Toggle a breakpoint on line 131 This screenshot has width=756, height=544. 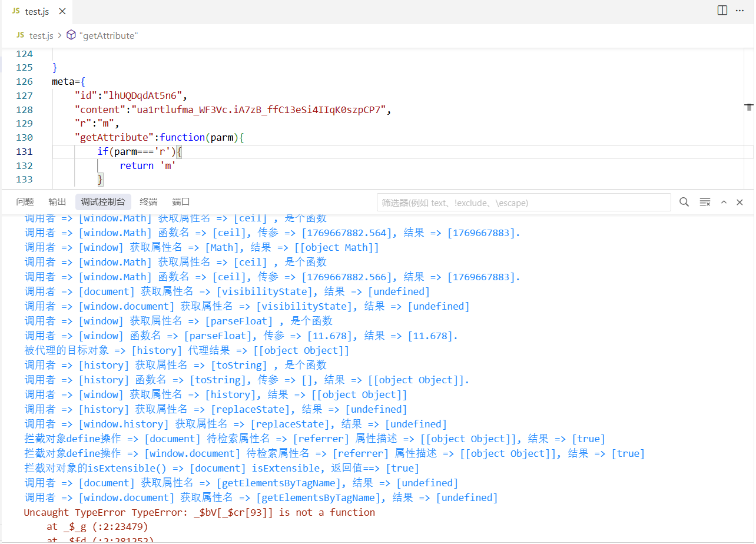click(x=8, y=152)
